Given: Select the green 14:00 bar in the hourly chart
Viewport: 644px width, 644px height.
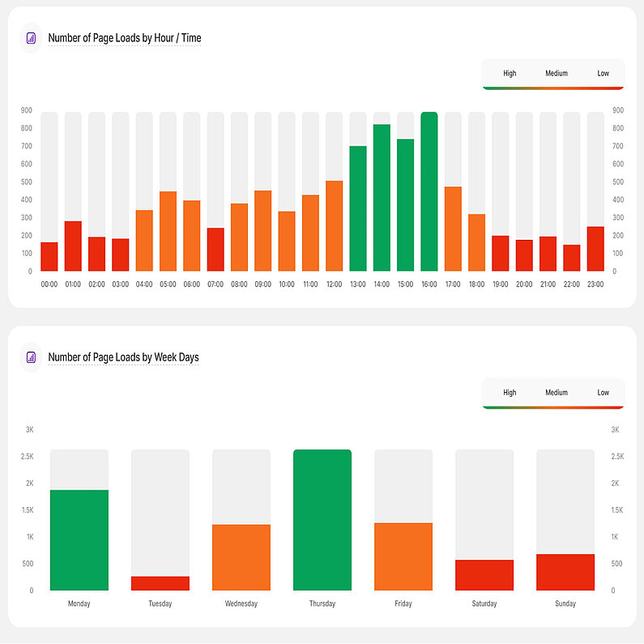Looking at the screenshot, I should [382, 198].
